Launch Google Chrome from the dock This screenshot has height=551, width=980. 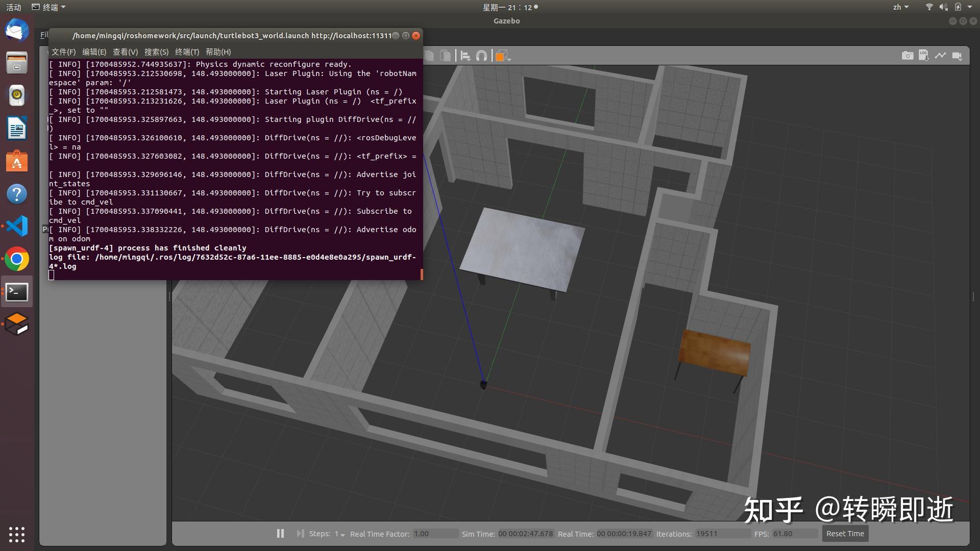coord(17,259)
